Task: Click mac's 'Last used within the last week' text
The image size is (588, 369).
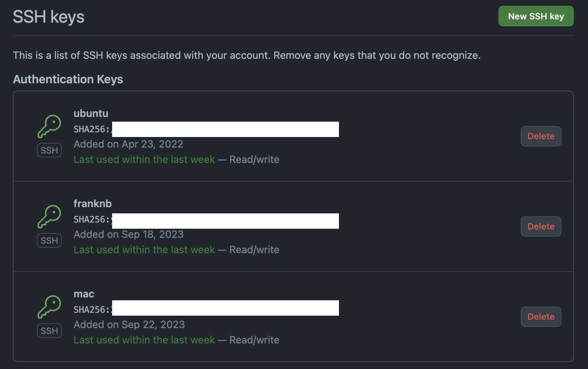Action: [x=144, y=340]
